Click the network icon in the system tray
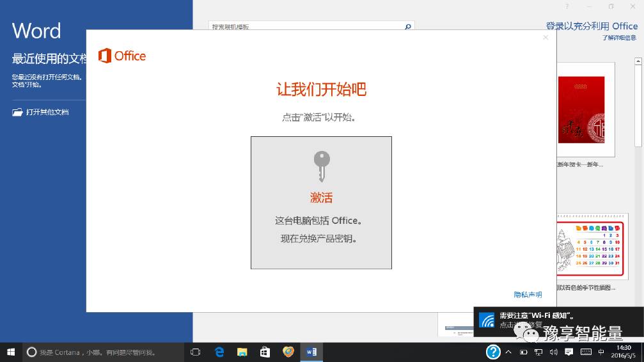 (x=538, y=352)
